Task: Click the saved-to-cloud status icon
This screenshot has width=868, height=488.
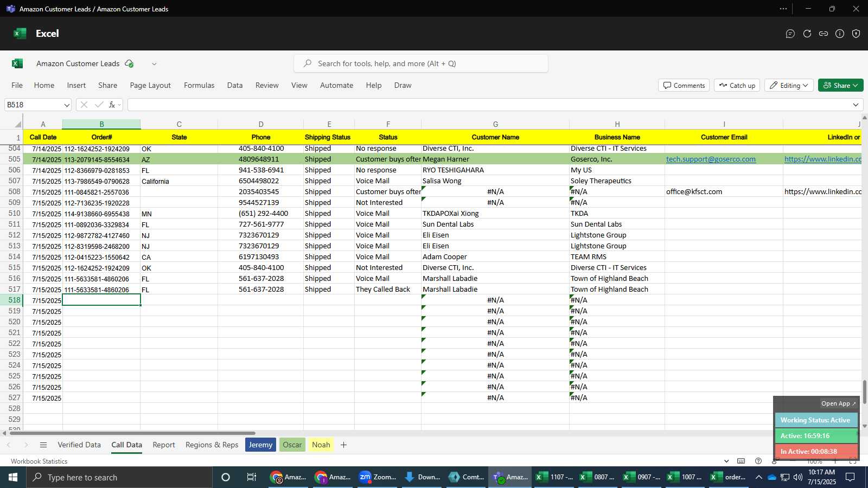Action: pos(129,63)
